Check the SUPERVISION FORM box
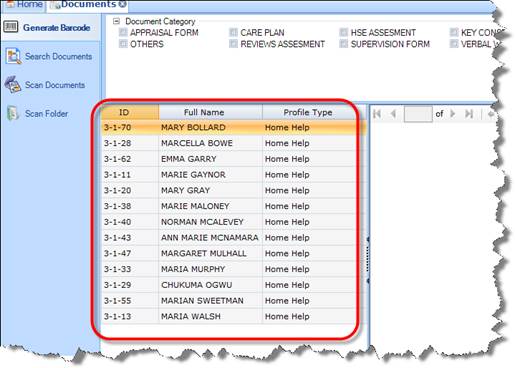Screen dimensions: 515x368 pos(344,44)
